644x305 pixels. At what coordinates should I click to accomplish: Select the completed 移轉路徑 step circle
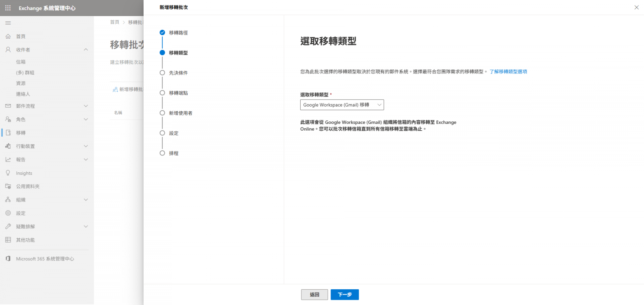[162, 33]
